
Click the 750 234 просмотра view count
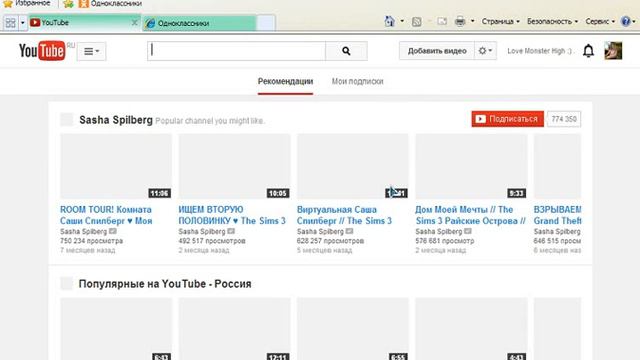point(91,241)
